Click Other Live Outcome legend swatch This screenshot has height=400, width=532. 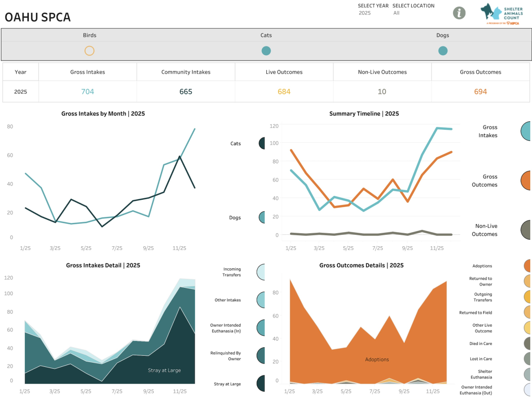coord(527,328)
